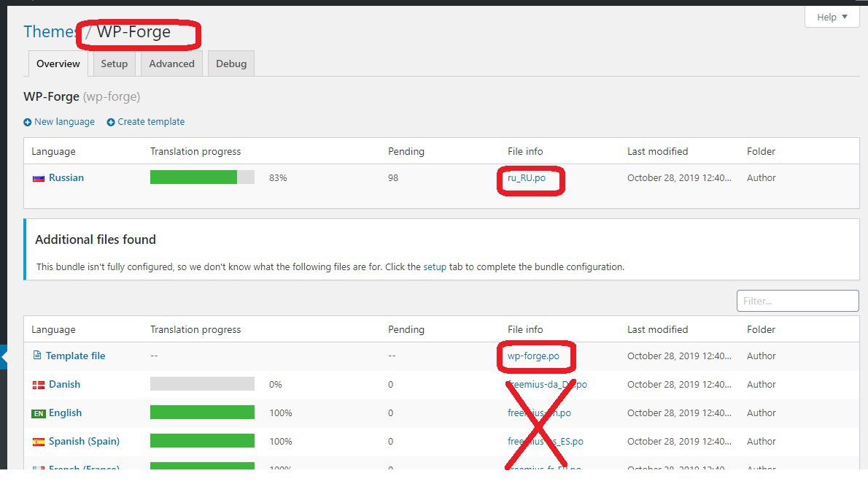Image resolution: width=868 pixels, height=495 pixels.
Task: Open the Russian language translation
Action: [x=66, y=178]
